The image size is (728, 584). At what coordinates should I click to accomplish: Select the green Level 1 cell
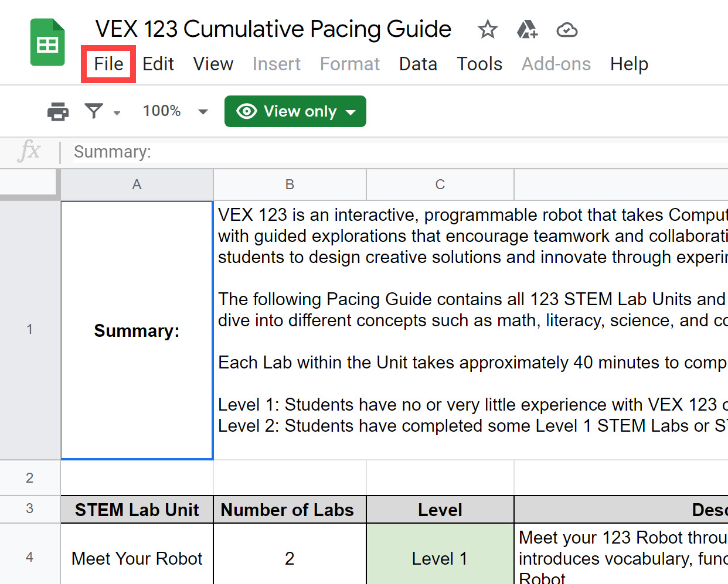coord(440,558)
